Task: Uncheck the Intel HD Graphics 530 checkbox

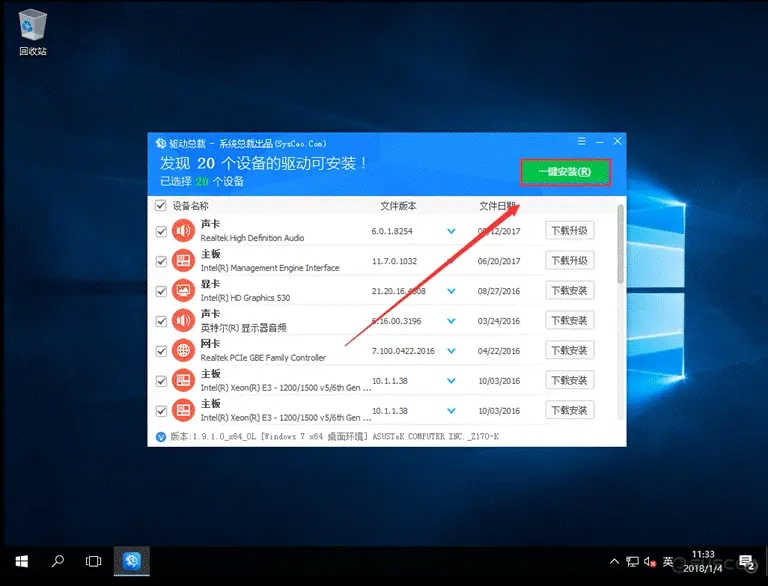Action: tap(161, 291)
